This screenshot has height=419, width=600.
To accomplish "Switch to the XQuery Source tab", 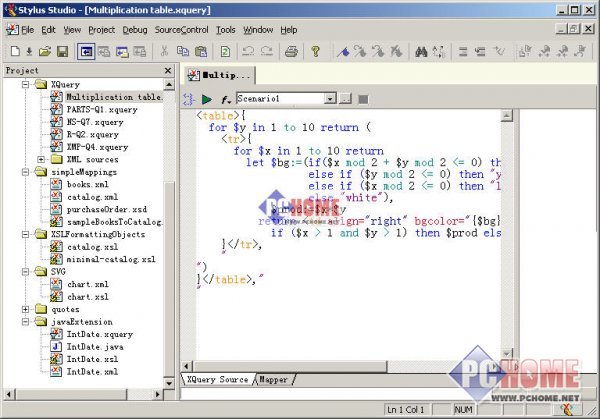I will 217,380.
